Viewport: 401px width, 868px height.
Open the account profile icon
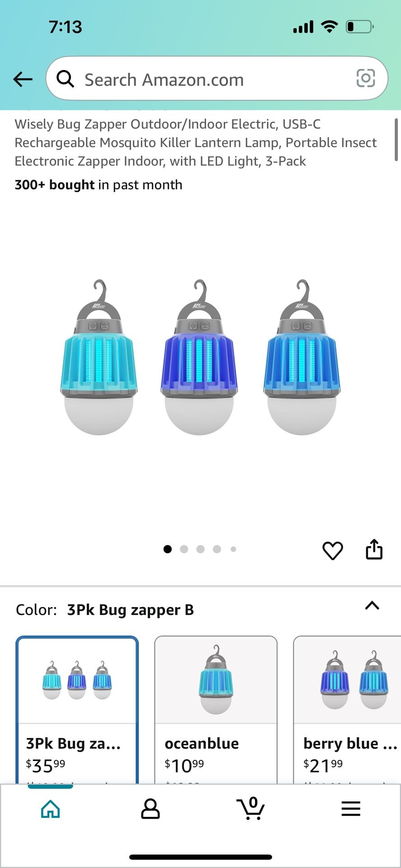click(150, 809)
